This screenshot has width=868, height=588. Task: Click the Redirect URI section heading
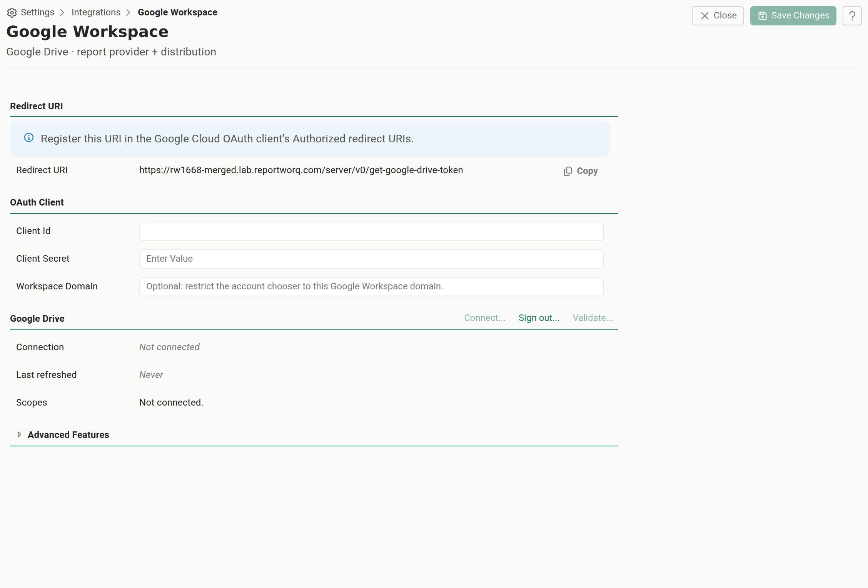(37, 106)
